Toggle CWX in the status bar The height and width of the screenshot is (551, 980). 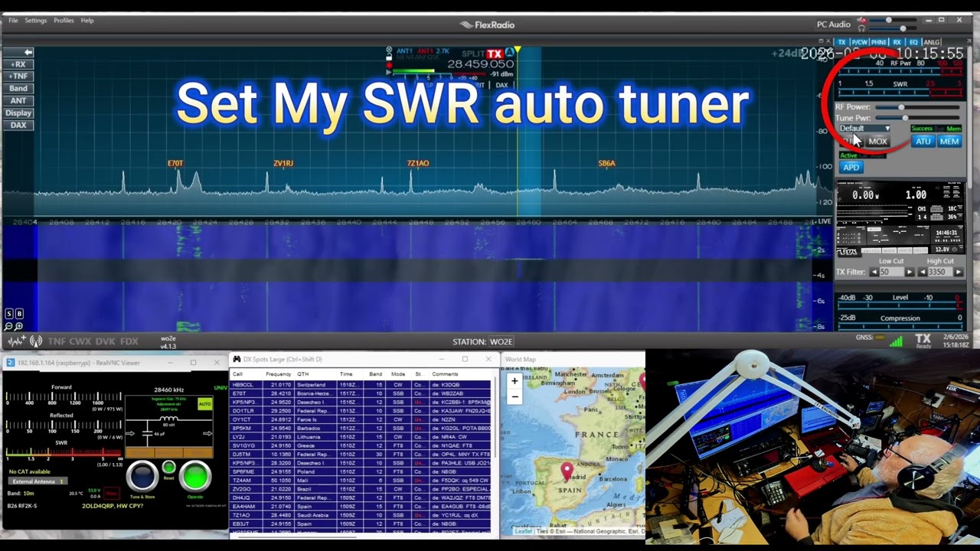point(80,341)
